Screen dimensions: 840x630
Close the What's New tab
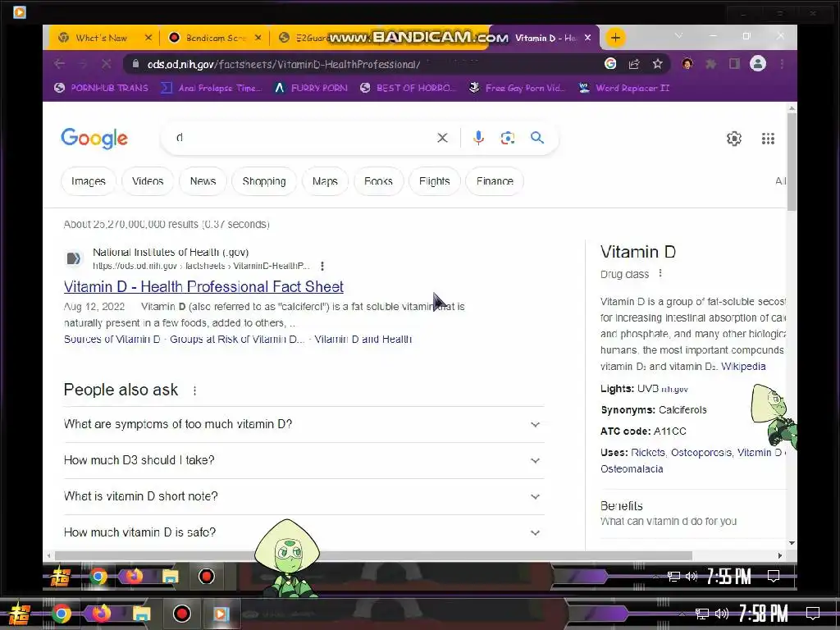[x=148, y=38]
